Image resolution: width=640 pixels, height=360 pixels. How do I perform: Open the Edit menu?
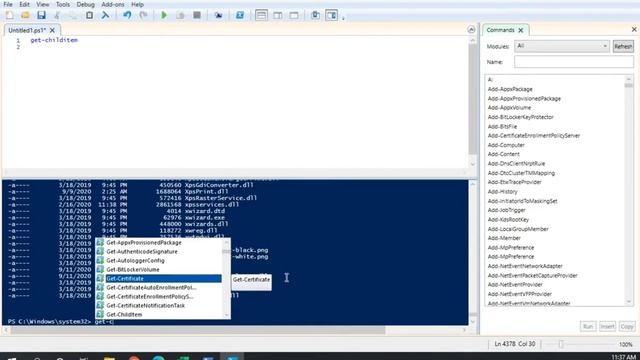[x=24, y=4]
